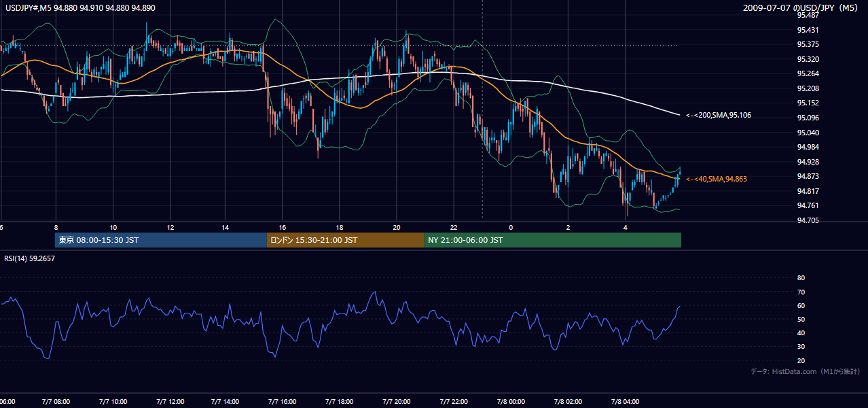Click the 7/7 20:00 date label
868x408 pixels.
(397, 402)
